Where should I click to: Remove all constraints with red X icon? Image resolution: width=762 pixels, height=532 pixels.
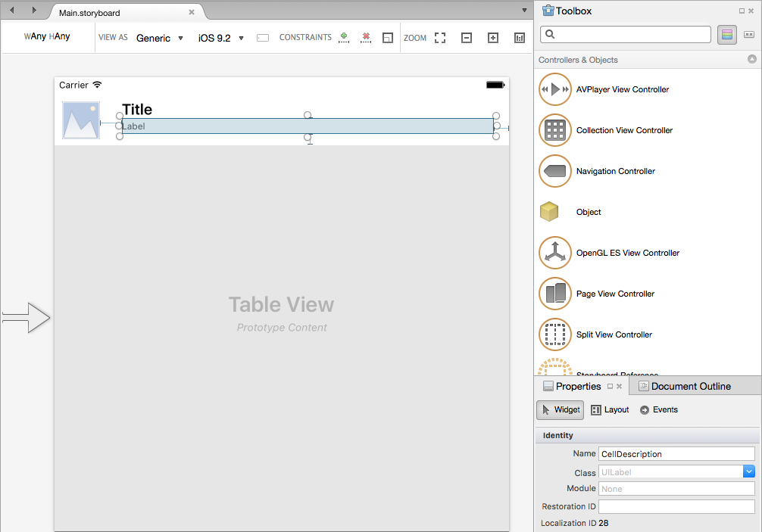coord(366,37)
